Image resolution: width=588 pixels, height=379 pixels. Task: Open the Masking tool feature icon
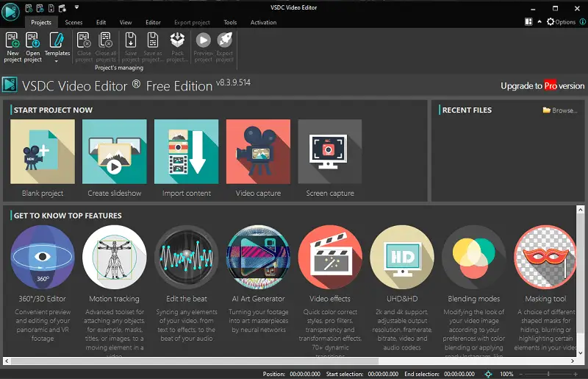click(x=545, y=257)
